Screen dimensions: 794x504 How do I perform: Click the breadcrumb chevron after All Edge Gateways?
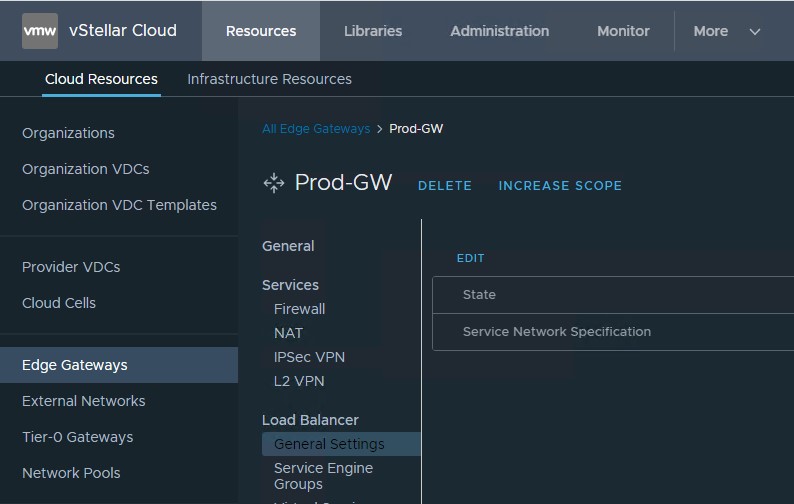click(380, 129)
